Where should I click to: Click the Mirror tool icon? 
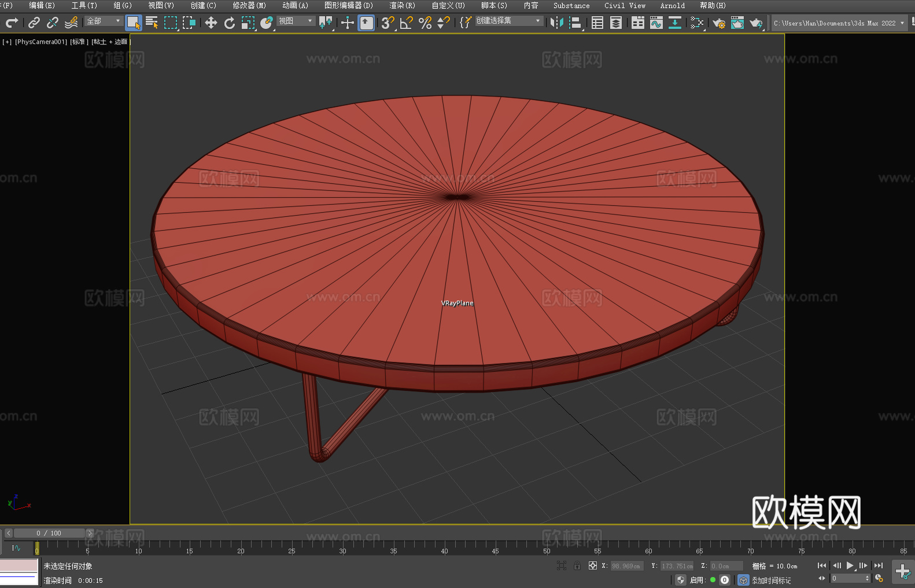pyautogui.click(x=557, y=23)
